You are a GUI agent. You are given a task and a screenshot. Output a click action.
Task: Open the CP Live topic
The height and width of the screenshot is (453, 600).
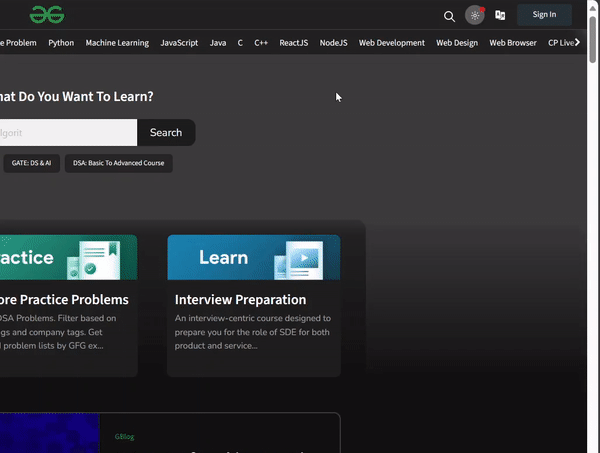(561, 43)
